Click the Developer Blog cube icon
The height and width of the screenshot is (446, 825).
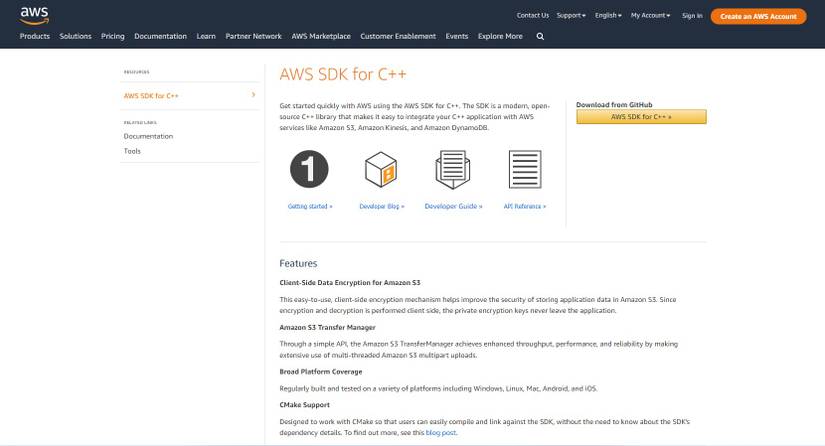coord(381,169)
